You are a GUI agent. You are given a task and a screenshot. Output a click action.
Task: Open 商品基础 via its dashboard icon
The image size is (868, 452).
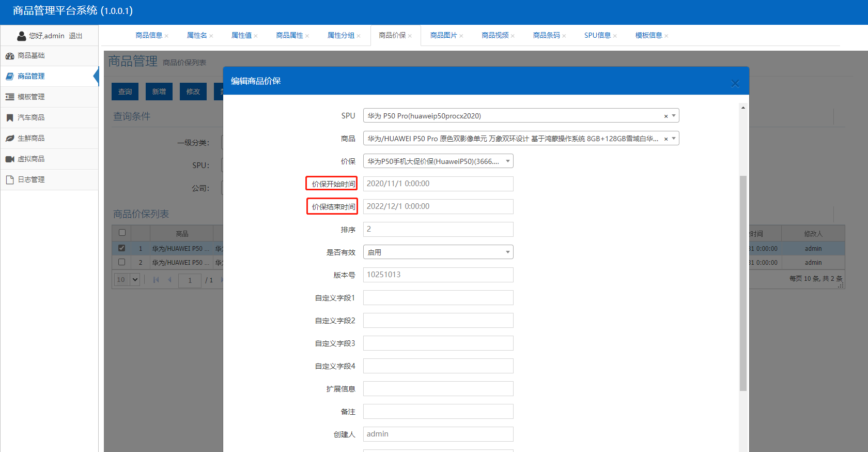10,56
